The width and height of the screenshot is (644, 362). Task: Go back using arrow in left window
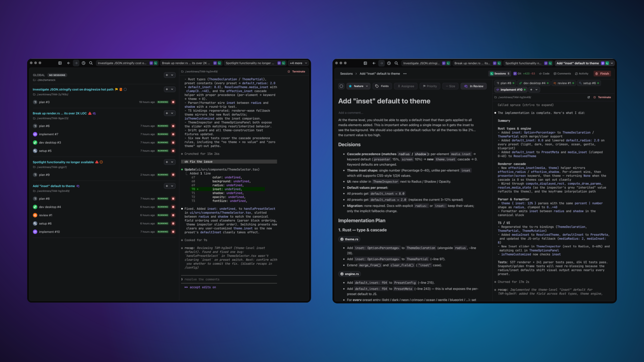pos(69,63)
